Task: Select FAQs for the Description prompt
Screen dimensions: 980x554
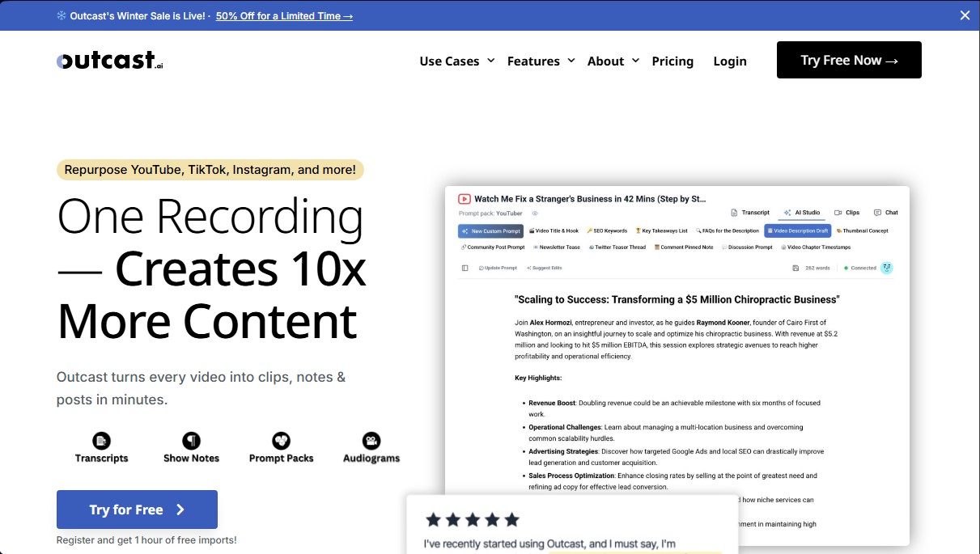Action: (727, 230)
